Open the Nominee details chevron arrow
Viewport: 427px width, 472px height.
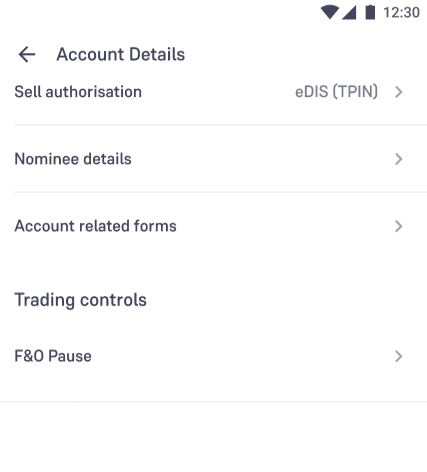(x=398, y=159)
